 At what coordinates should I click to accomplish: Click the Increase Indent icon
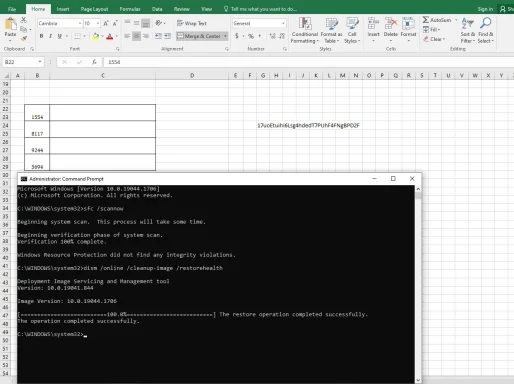click(167, 36)
